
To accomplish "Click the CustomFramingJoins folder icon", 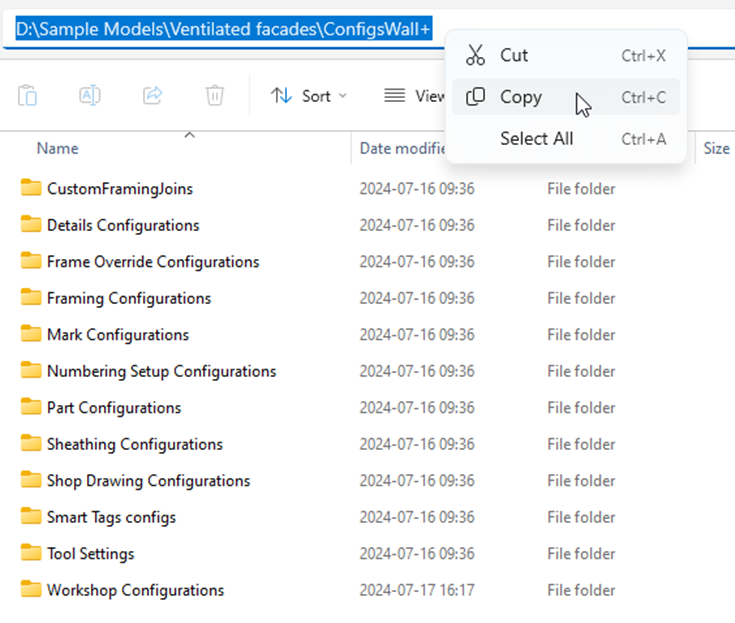I will [x=31, y=188].
